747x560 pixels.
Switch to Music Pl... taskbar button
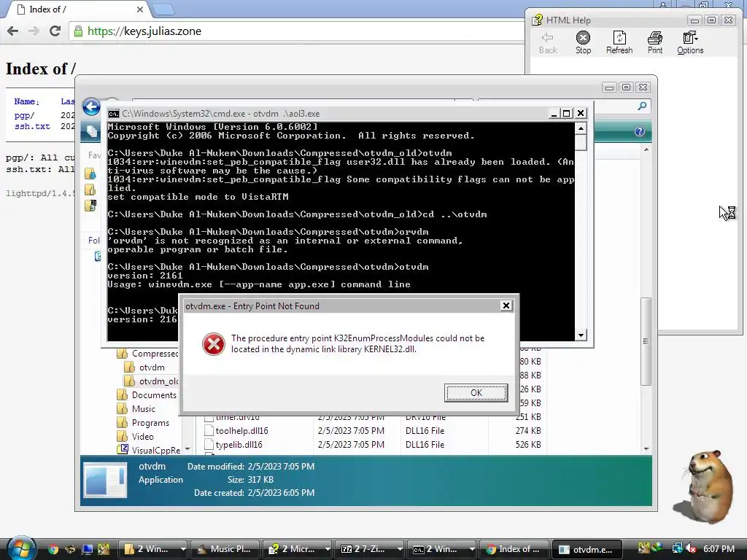pyautogui.click(x=225, y=549)
